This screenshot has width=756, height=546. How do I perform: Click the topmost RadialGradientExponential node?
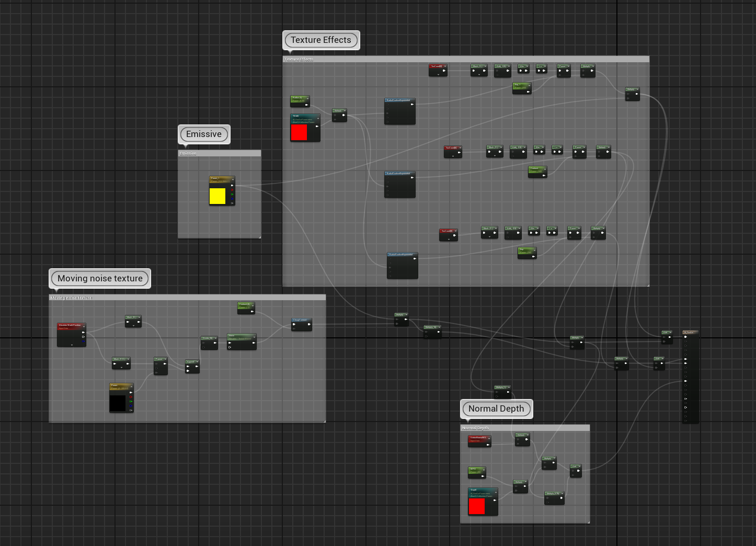[400, 111]
